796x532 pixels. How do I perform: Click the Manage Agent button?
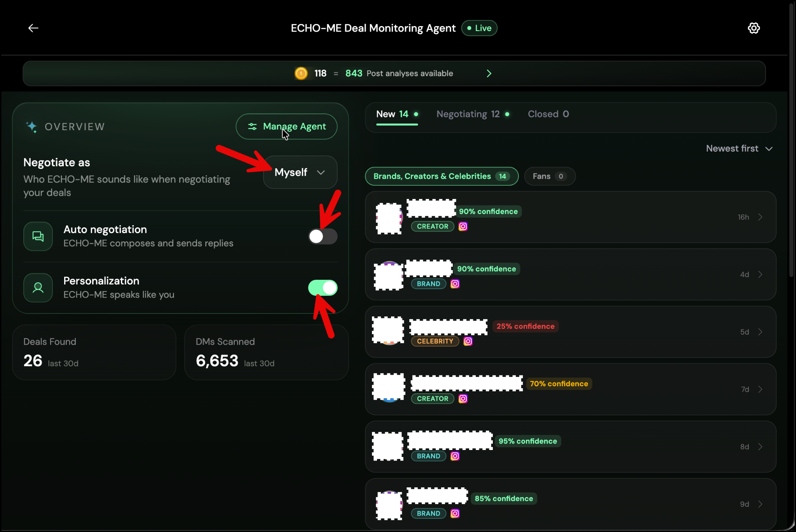point(286,127)
